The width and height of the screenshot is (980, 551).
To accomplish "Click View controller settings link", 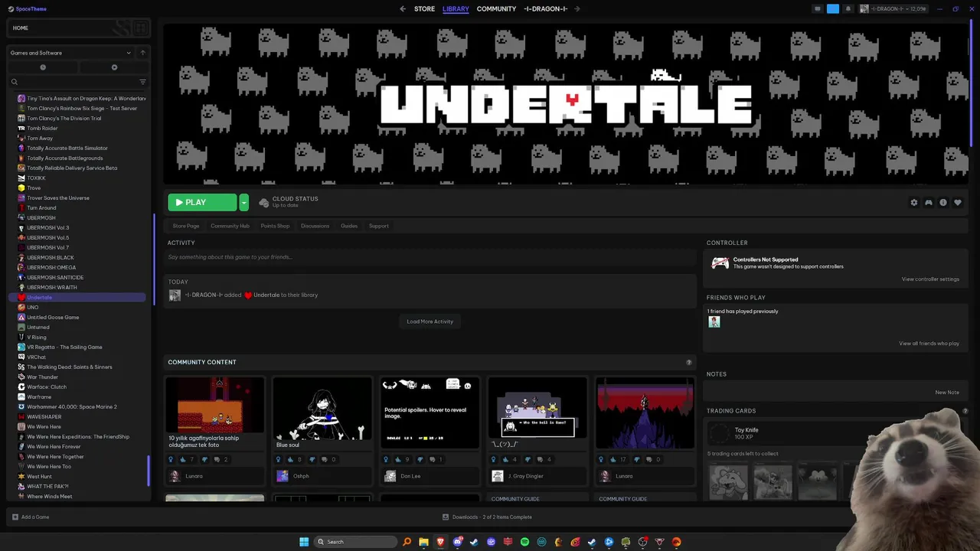I will (930, 279).
